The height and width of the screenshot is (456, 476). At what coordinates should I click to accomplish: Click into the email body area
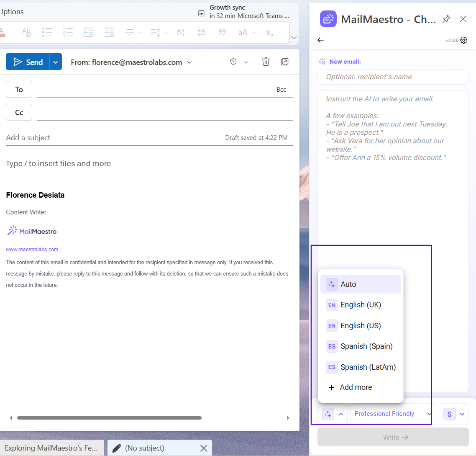pyautogui.click(x=149, y=164)
